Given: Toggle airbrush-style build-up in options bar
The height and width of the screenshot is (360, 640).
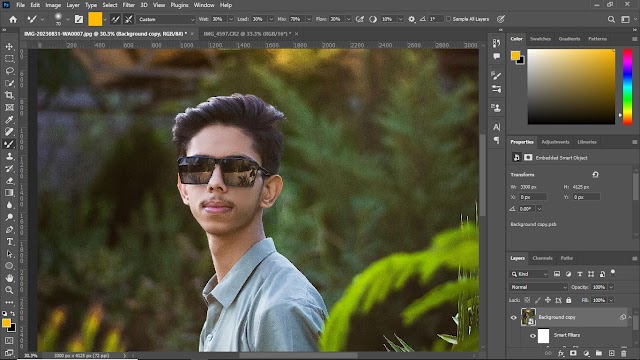Looking at the screenshot, I should click(x=360, y=19).
